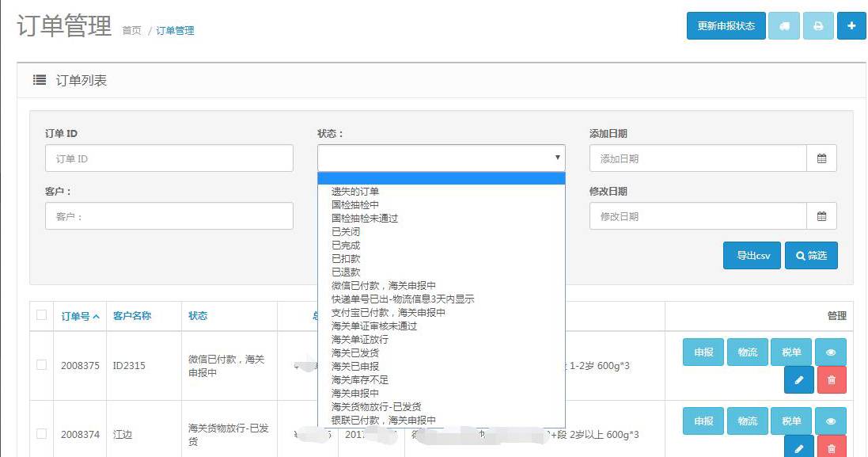Check the box for order 2008375
The width and height of the screenshot is (868, 457).
(41, 365)
